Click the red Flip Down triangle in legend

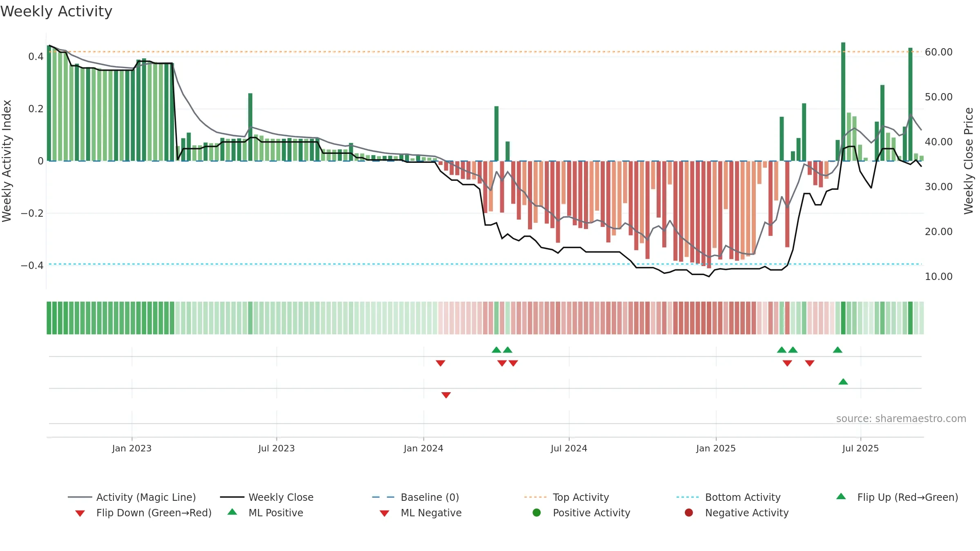click(x=80, y=513)
